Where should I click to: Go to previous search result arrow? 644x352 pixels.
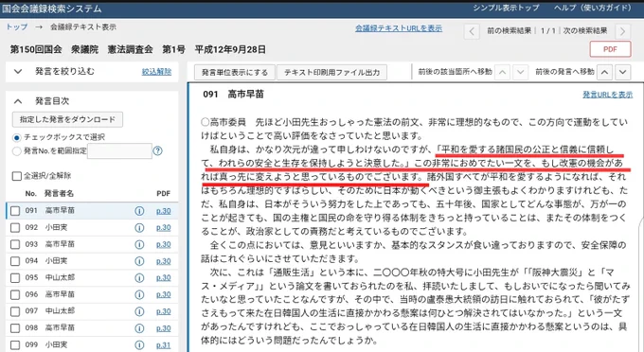pyautogui.click(x=472, y=31)
